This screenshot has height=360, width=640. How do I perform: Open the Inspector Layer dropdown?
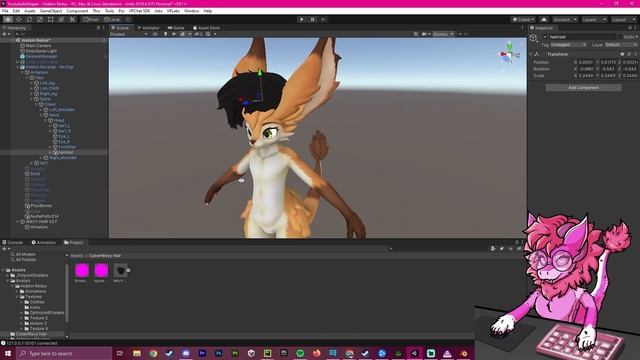620,44
